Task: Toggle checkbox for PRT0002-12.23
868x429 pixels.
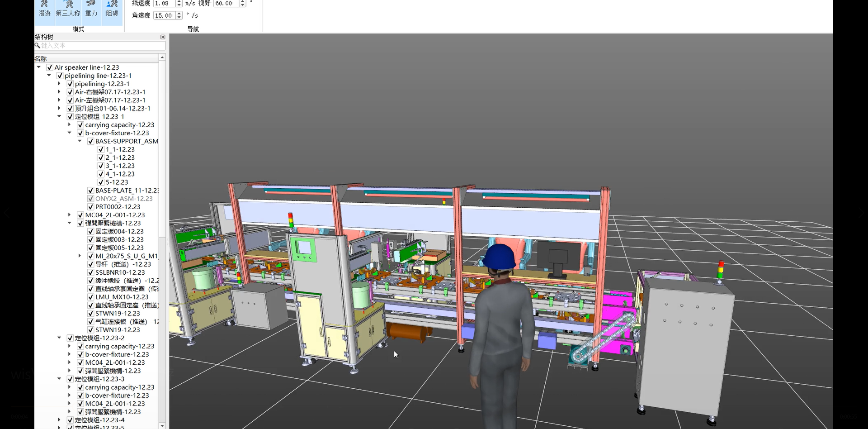Action: 90,207
